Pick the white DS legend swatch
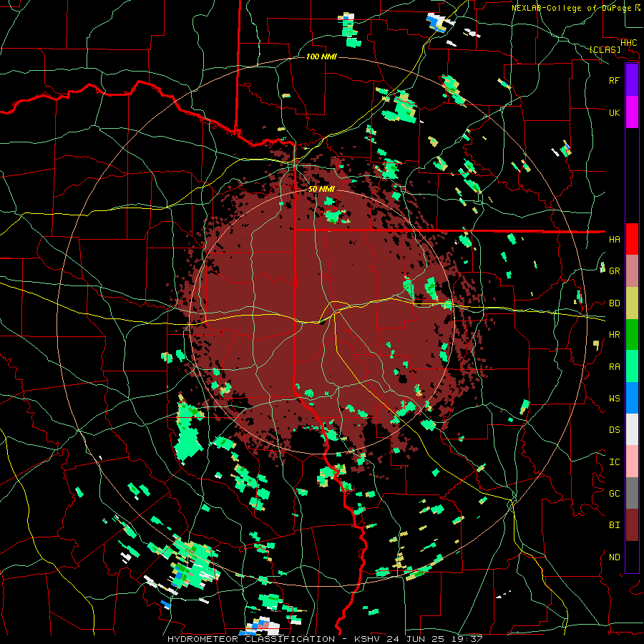The width and height of the screenshot is (644, 644). point(632,429)
